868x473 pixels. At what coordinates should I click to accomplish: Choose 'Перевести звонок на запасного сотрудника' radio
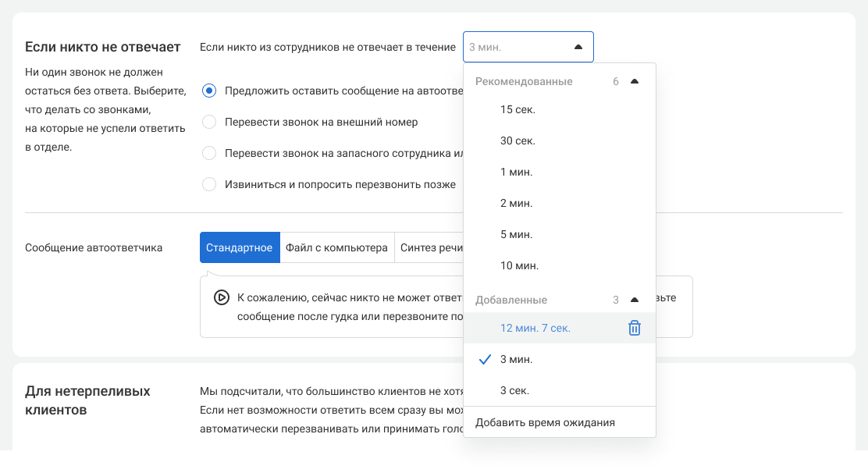209,154
